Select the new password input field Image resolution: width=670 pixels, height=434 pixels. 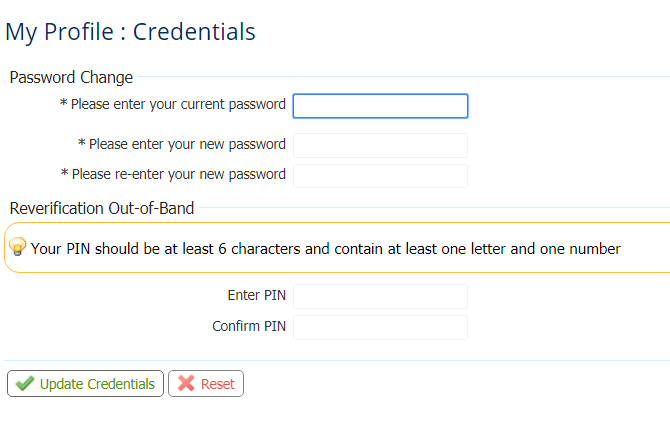pyautogui.click(x=380, y=145)
